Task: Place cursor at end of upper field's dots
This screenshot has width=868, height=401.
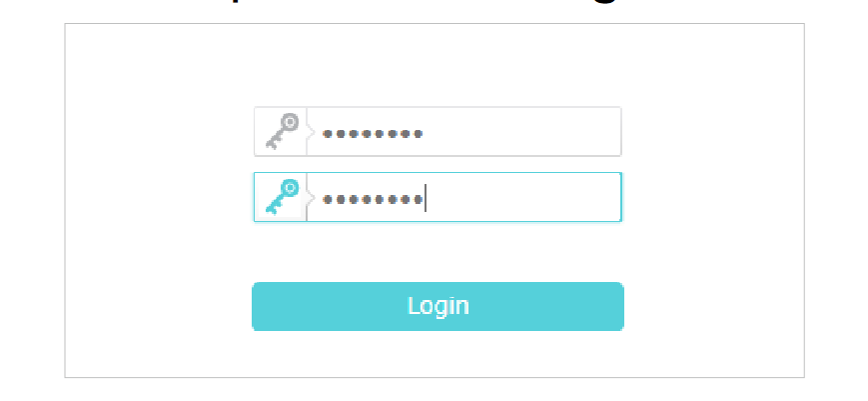Action: click(425, 133)
